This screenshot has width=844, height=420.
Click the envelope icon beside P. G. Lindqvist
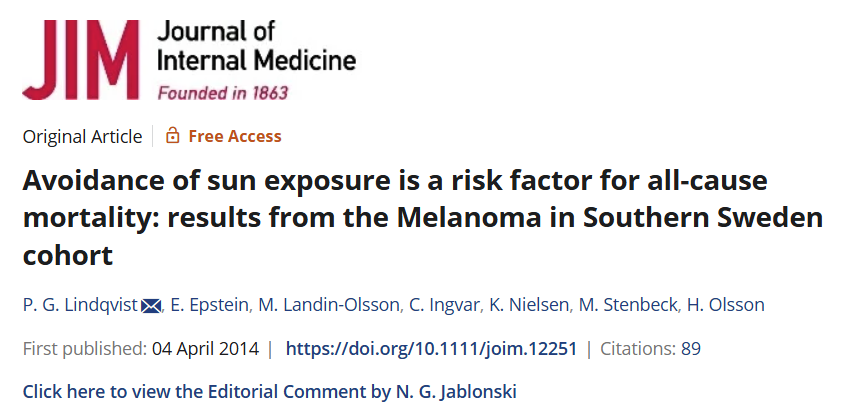(151, 305)
